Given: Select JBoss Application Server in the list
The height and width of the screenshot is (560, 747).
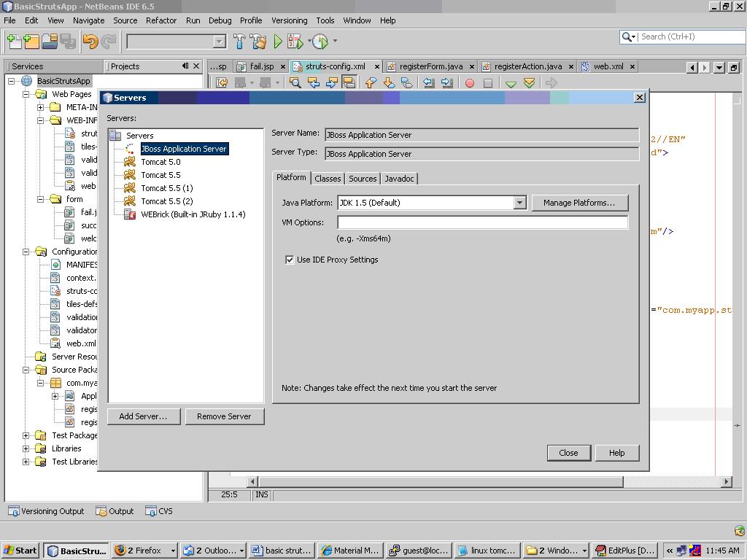Looking at the screenshot, I should (184, 149).
